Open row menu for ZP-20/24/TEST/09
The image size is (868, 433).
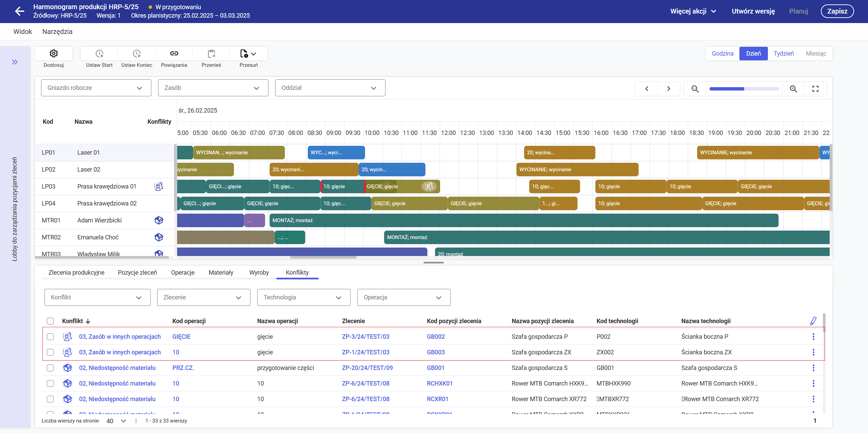(813, 368)
